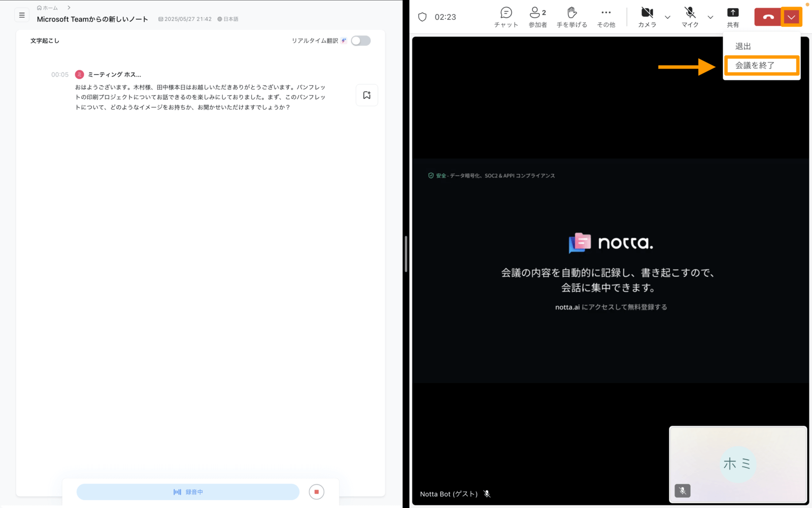812x508 pixels.
Task: Turn on the カメラ
Action: coord(647,17)
